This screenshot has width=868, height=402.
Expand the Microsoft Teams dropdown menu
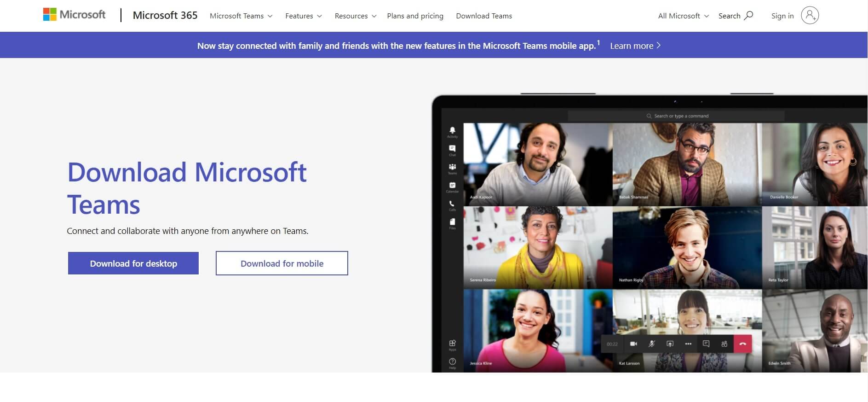241,16
